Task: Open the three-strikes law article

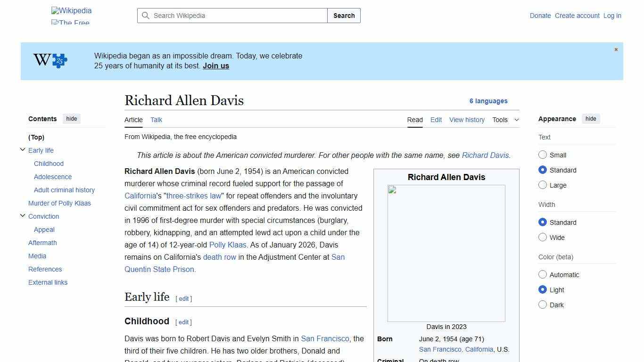Action: (193, 196)
